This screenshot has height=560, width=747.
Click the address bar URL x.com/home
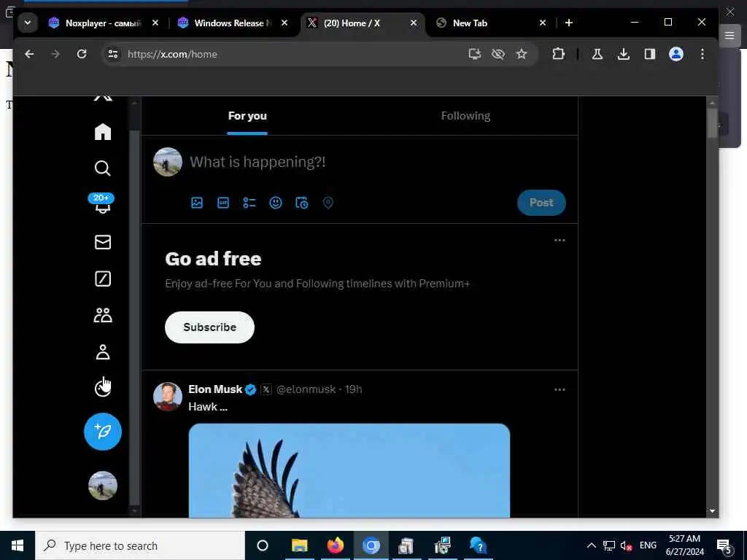click(172, 54)
